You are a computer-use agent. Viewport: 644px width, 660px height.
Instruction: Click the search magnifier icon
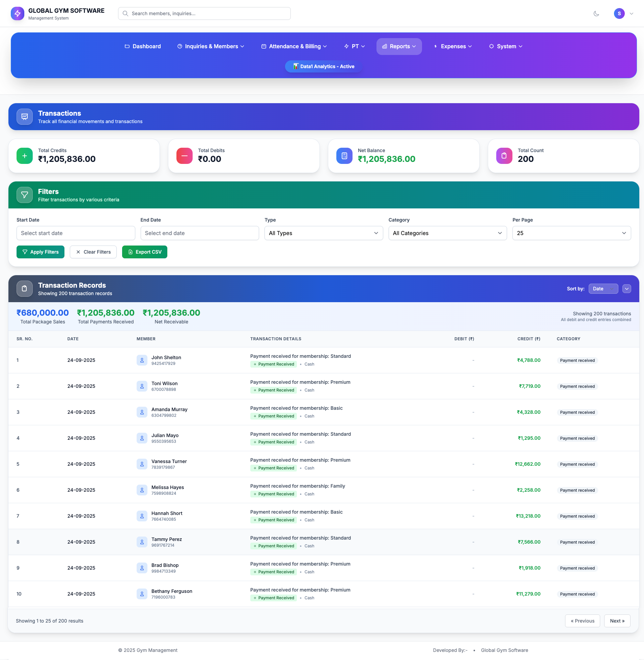click(x=125, y=13)
